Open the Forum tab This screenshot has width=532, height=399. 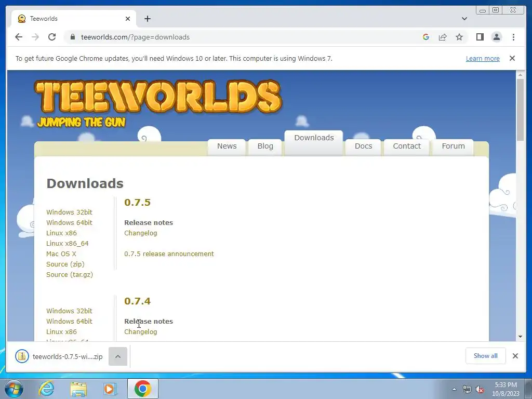[453, 146]
